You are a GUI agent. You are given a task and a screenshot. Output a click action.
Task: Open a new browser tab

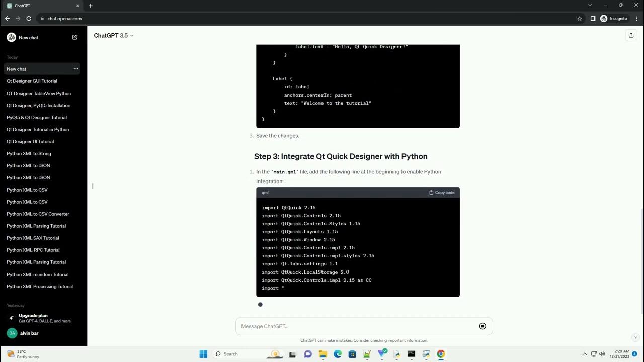91,6
